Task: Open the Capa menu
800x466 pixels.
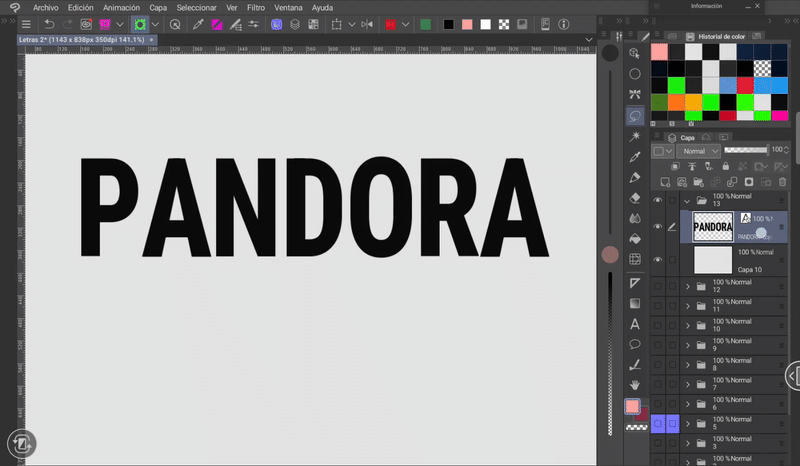Action: [158, 8]
